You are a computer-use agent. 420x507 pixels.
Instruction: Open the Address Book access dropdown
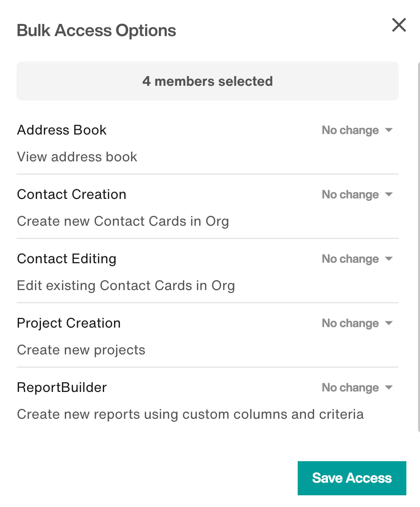(357, 130)
